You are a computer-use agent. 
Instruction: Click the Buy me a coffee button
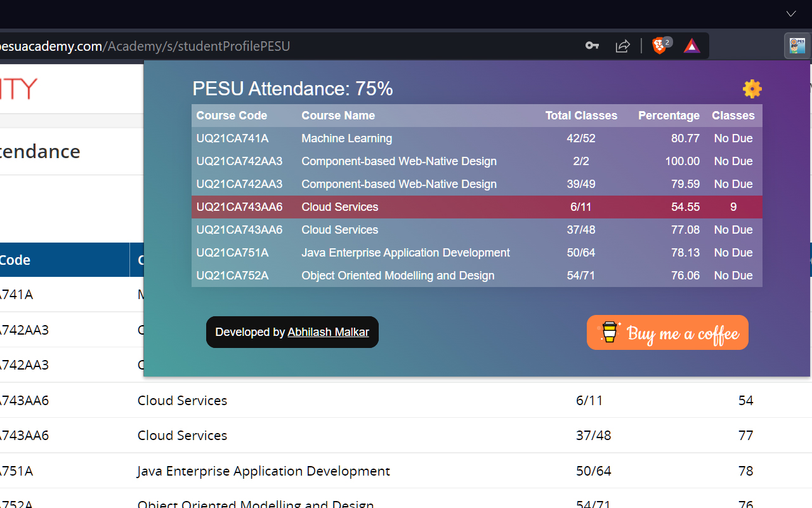tap(667, 333)
